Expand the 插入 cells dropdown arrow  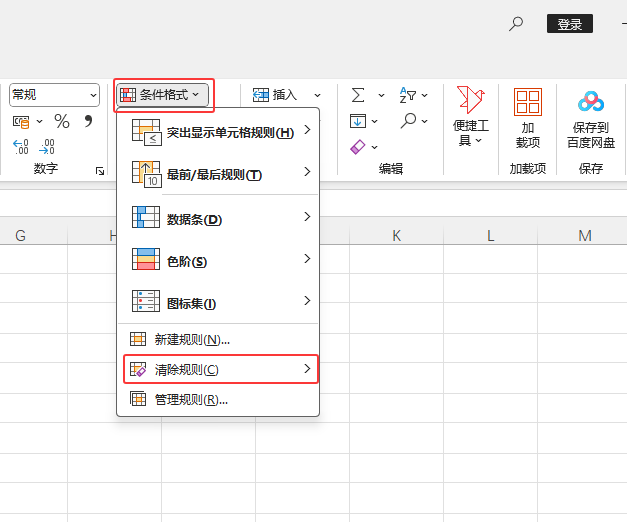(x=318, y=94)
